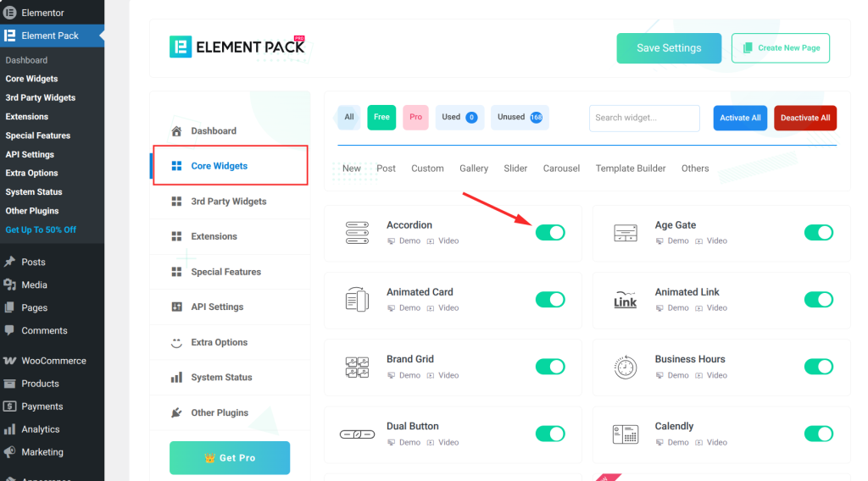Click the Core Widgets grid icon
Viewport: 868px width, 481px height.
pos(176,166)
